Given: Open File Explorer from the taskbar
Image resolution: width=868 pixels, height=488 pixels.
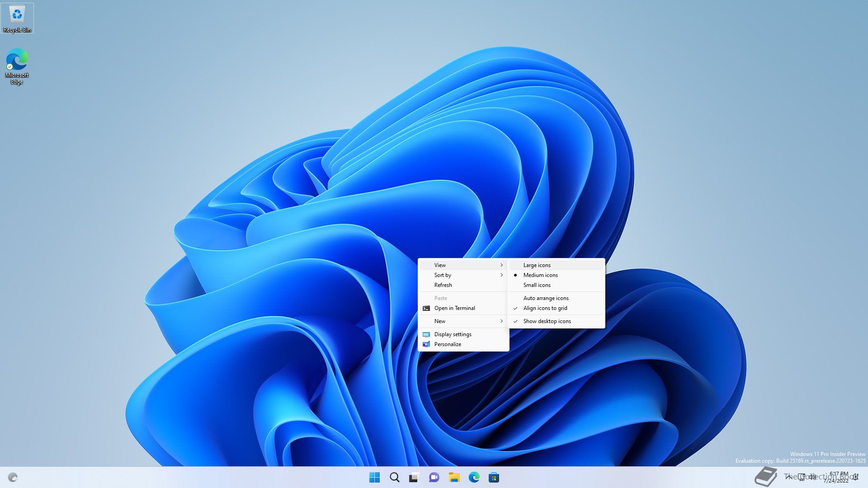Looking at the screenshot, I should point(454,477).
